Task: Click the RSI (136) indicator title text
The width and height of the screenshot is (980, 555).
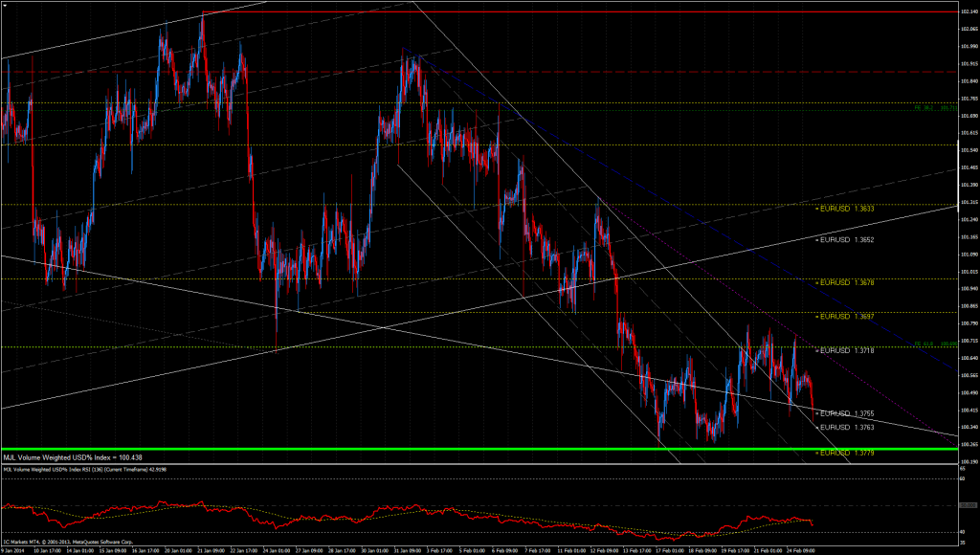Action: point(83,469)
